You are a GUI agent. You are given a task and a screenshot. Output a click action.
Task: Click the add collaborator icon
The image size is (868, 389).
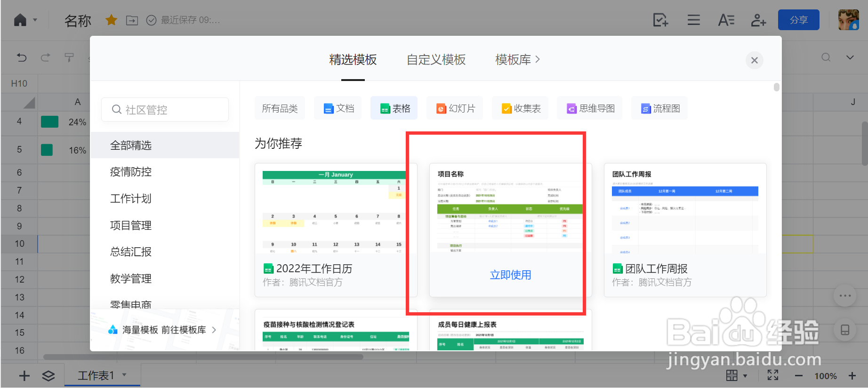[758, 20]
